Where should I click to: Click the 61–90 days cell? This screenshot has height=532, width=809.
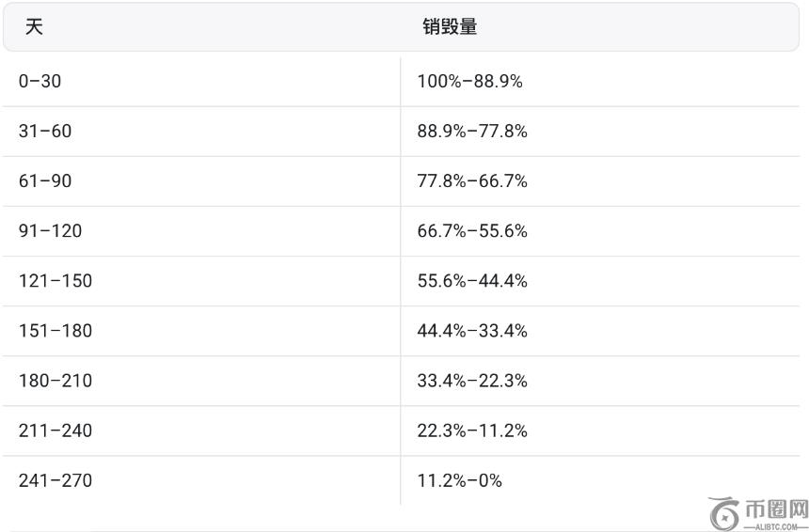tap(45, 181)
